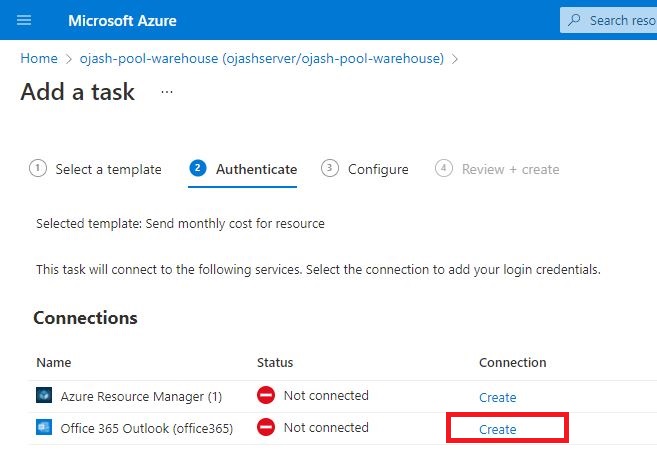Screen dimensions: 657x469
Task: Click the magnifier icon in the search box
Action: 573,20
